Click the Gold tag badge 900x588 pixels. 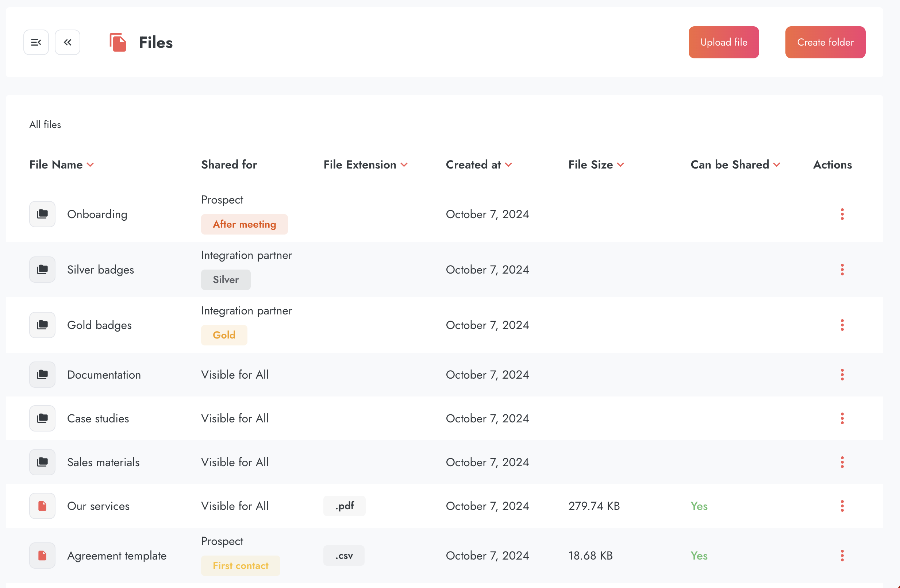click(x=224, y=335)
